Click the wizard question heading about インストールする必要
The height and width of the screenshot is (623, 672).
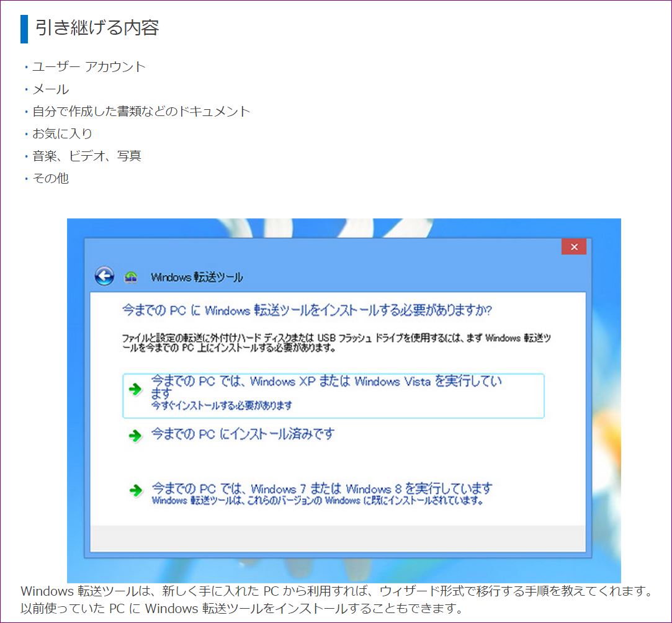tap(307, 310)
